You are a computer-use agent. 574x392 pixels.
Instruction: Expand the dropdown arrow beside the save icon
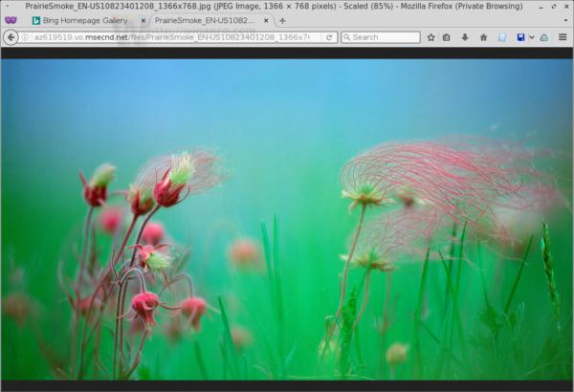click(532, 37)
